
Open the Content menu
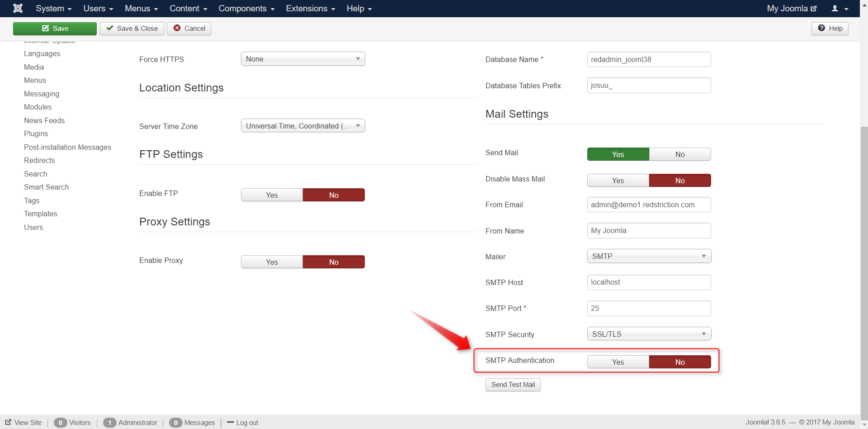click(189, 9)
